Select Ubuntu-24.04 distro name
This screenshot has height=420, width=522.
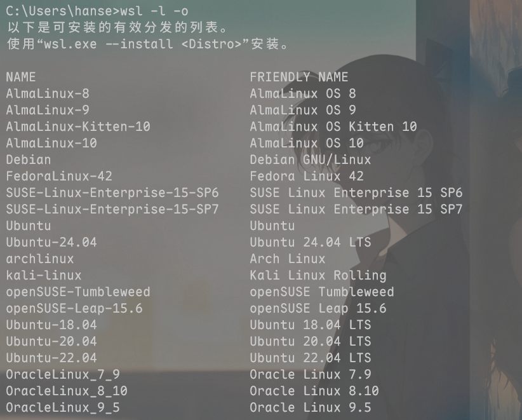[x=51, y=242]
